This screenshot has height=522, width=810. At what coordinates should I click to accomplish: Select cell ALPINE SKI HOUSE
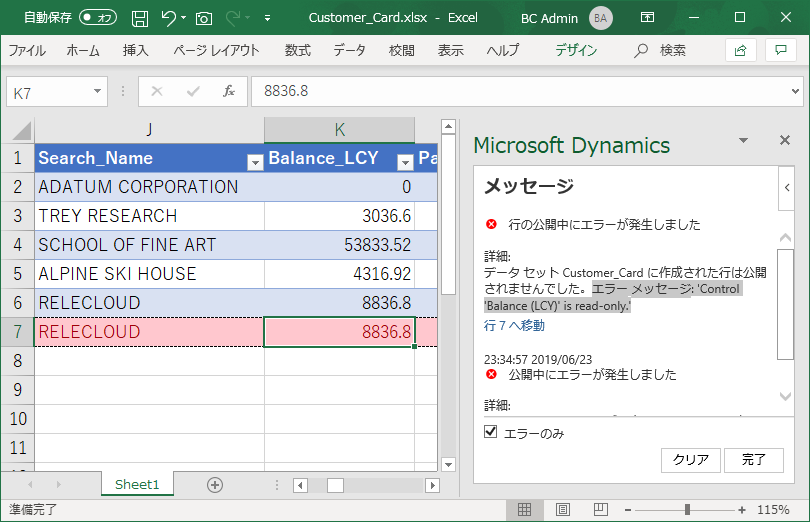pos(149,273)
